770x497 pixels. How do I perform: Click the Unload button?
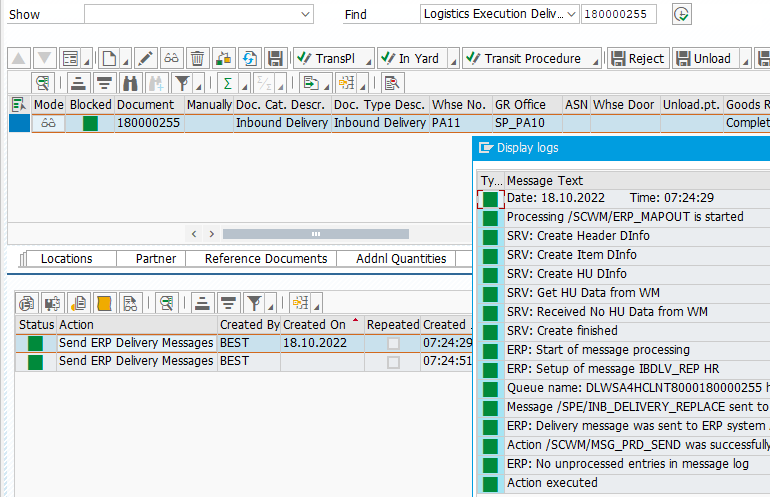703,58
